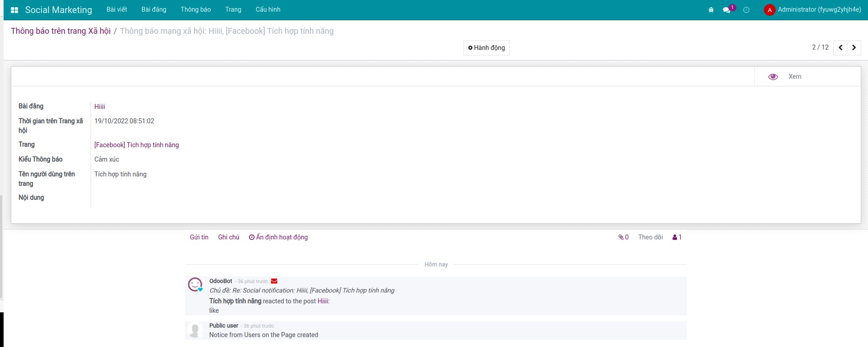Open the activities clock icon
This screenshot has height=347, width=868.
(746, 10)
